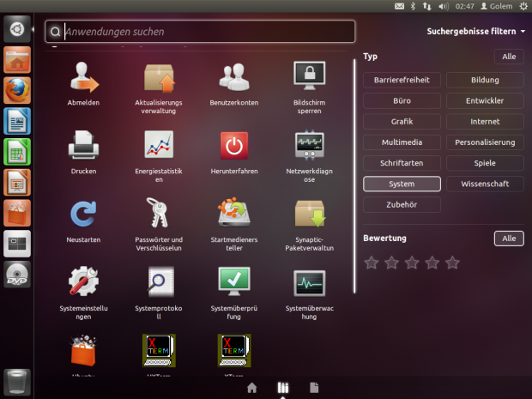Click the DVD disc launcher icon
The image size is (532, 399).
point(17,274)
